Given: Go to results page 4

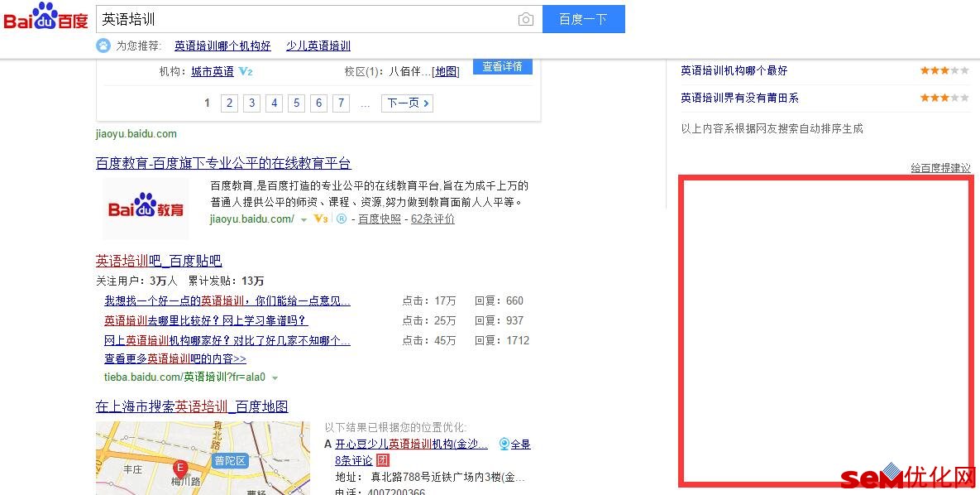Looking at the screenshot, I should pyautogui.click(x=275, y=103).
